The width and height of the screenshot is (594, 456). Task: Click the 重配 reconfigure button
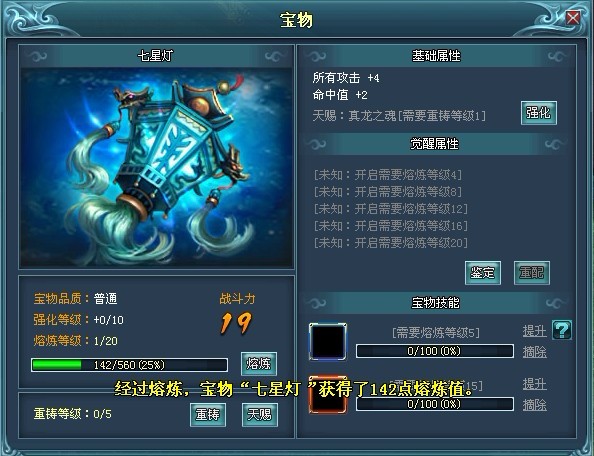(x=531, y=273)
